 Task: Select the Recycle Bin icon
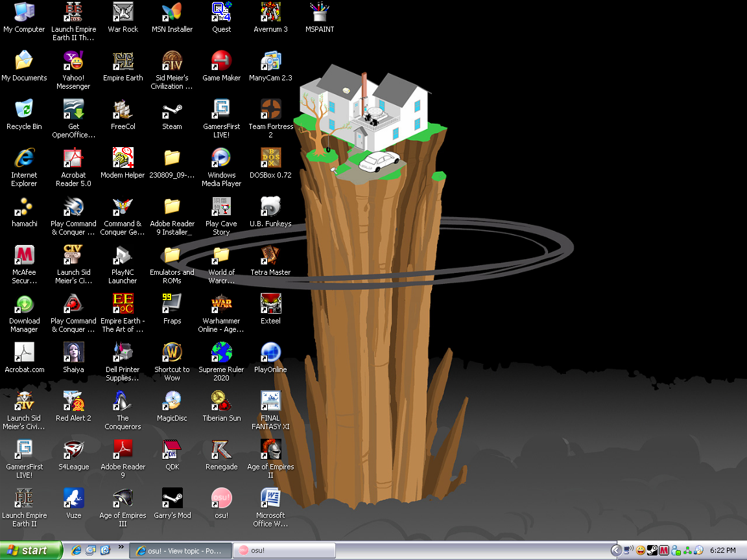tap(24, 115)
